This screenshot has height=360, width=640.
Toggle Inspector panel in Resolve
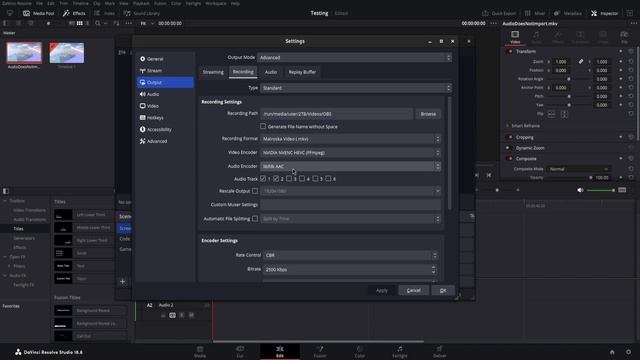coord(604,13)
